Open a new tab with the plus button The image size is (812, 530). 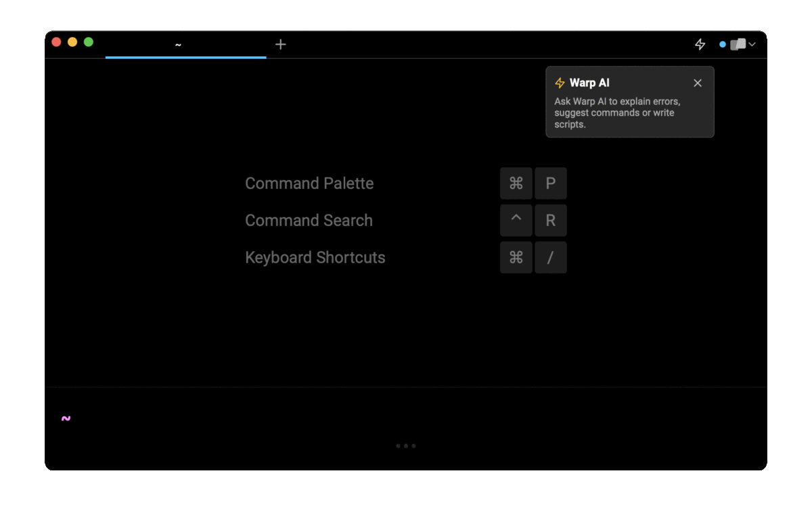[280, 45]
